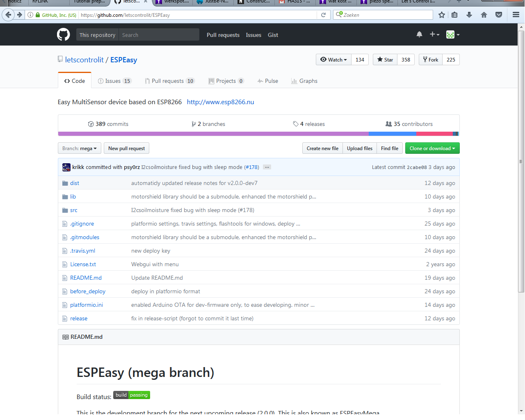Open the user avatar menu

click(453, 35)
